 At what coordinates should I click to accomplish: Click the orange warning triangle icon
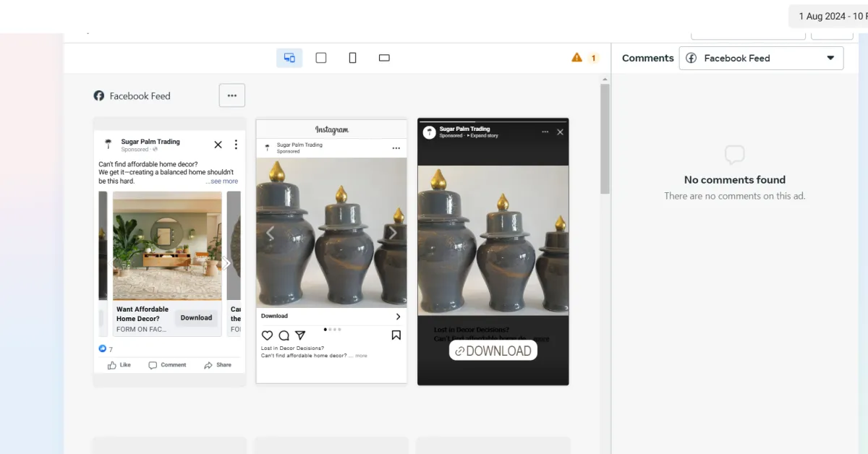(x=576, y=58)
